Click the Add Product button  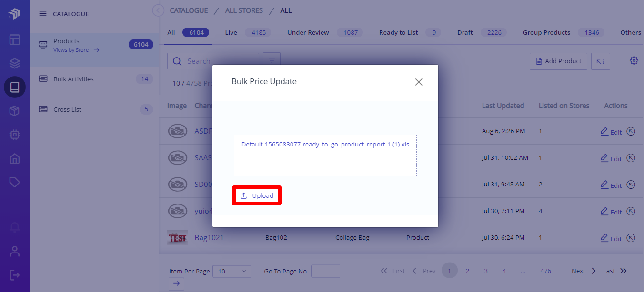558,61
